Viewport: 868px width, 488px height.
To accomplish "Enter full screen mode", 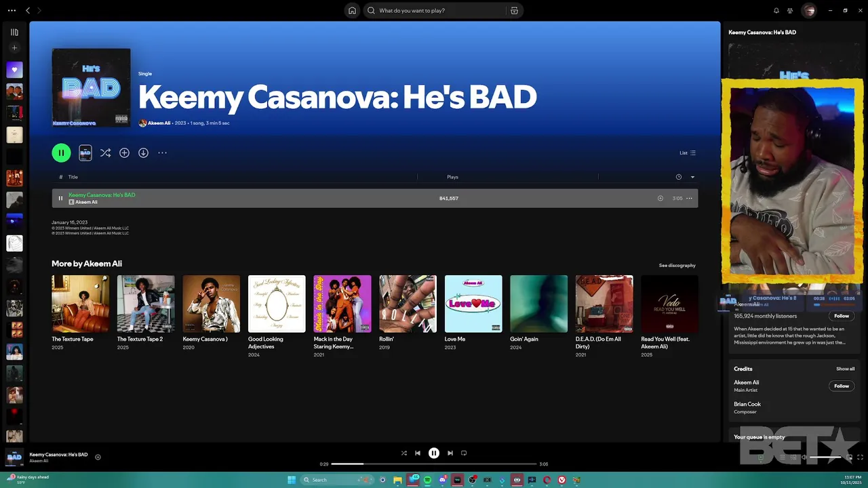I will click(x=860, y=457).
